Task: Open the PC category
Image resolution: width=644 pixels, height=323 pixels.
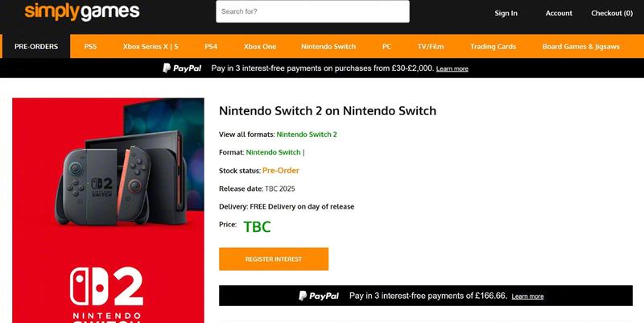Action: (387, 47)
